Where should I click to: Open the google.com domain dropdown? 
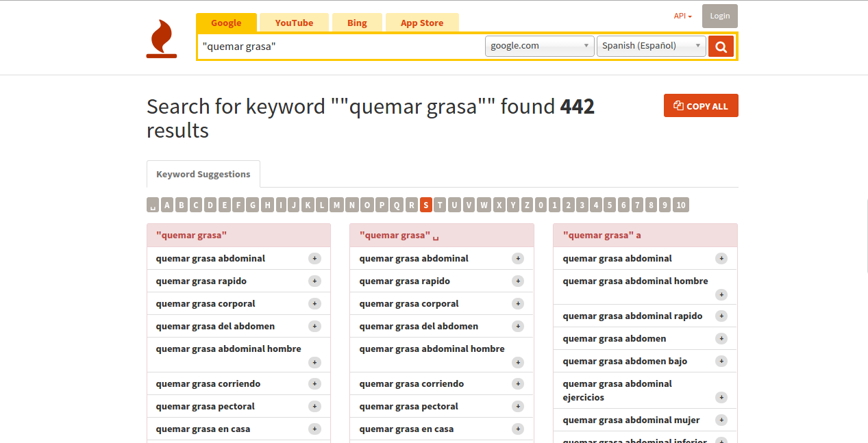pos(539,46)
